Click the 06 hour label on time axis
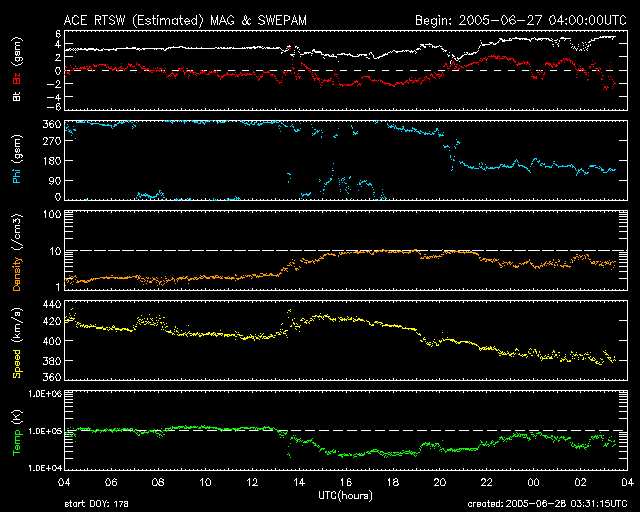This screenshot has height=512, width=640. (111, 483)
